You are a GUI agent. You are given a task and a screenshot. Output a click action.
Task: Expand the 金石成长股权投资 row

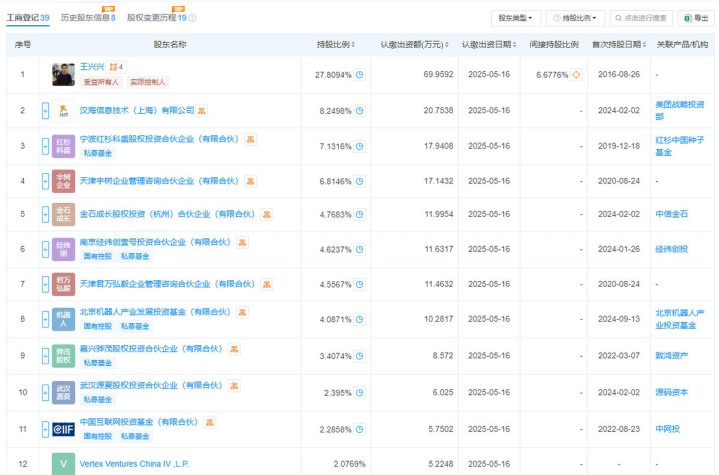point(45,214)
